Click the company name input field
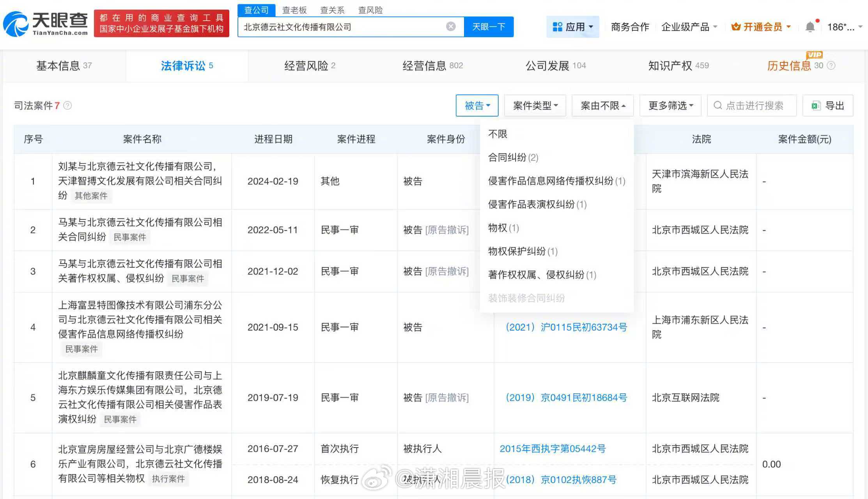The width and height of the screenshot is (868, 499). [x=343, y=27]
